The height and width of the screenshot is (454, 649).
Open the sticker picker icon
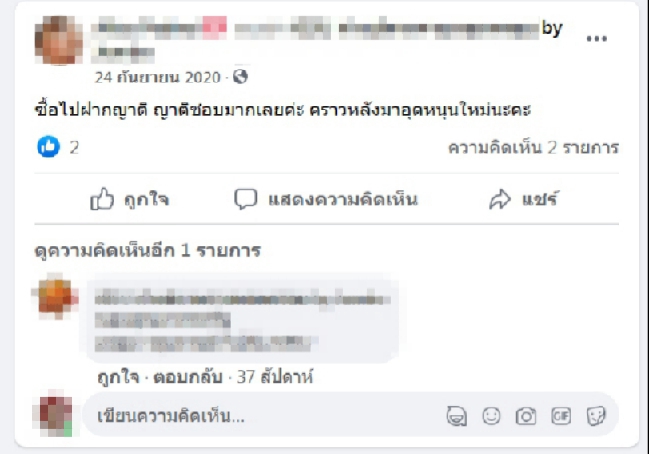click(596, 416)
